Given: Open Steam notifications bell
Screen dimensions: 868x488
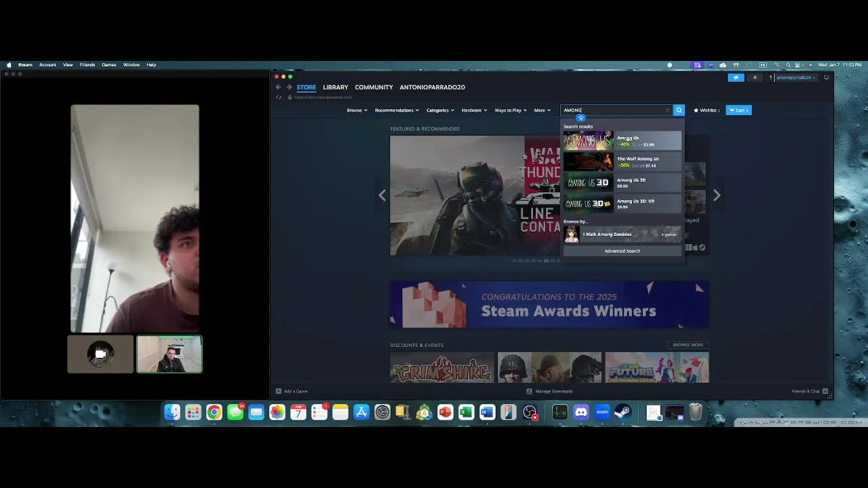Looking at the screenshot, I should coord(755,77).
